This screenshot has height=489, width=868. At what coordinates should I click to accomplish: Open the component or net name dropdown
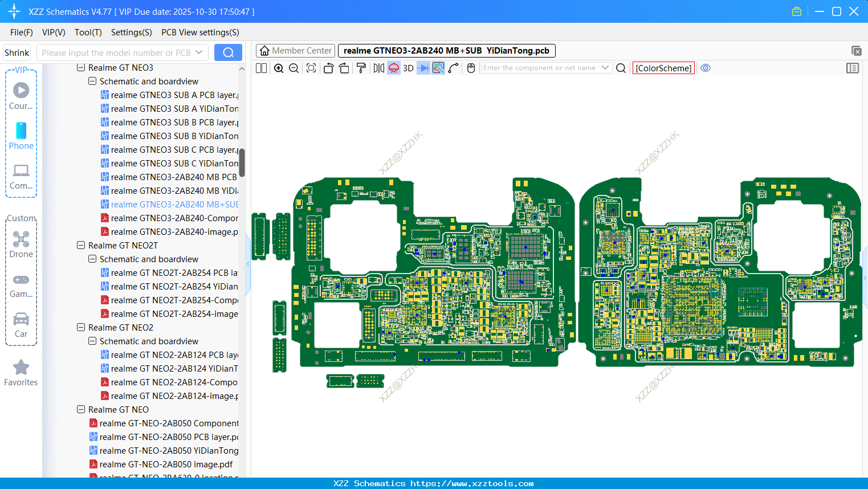click(605, 68)
